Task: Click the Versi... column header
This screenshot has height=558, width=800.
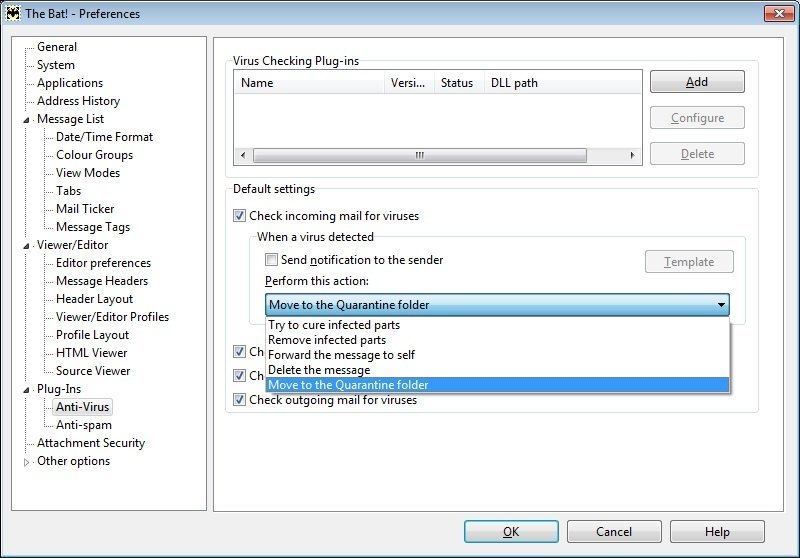Action: (x=409, y=83)
